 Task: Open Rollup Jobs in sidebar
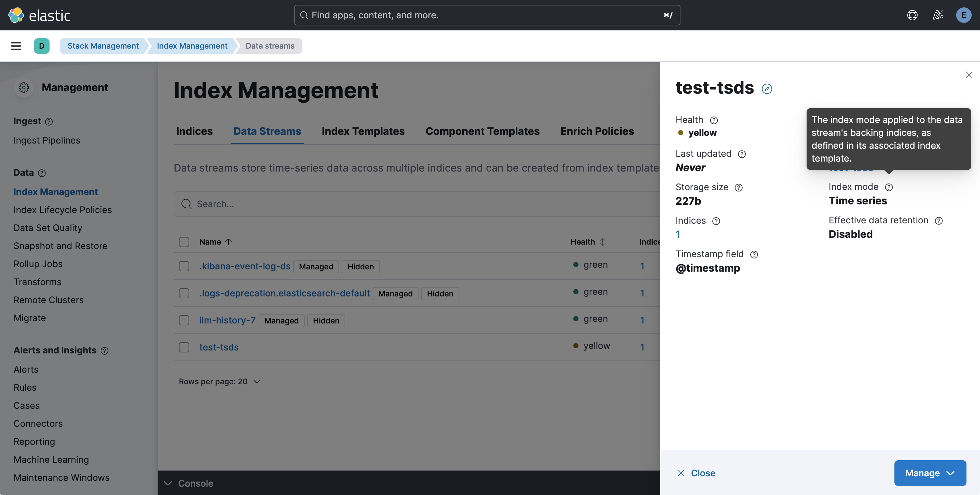click(38, 264)
